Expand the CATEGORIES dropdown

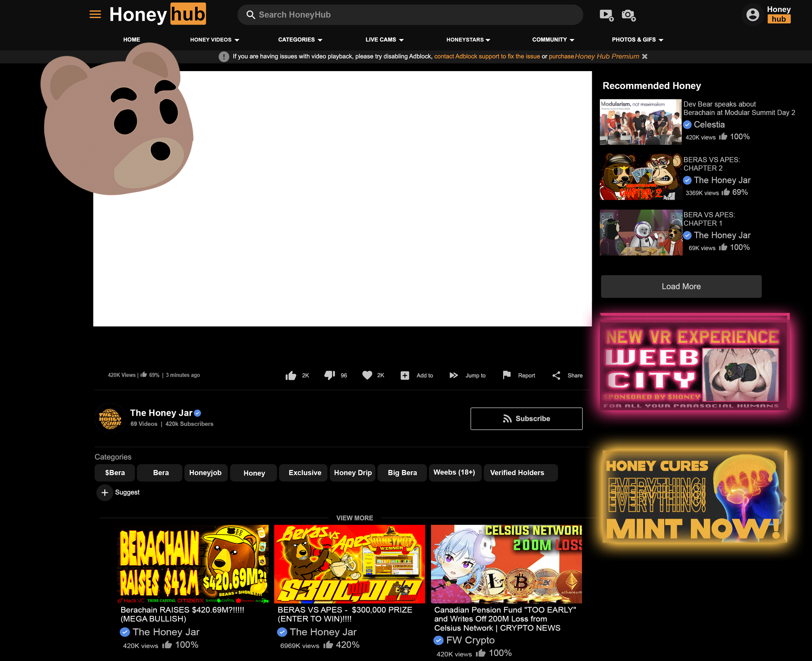click(300, 40)
